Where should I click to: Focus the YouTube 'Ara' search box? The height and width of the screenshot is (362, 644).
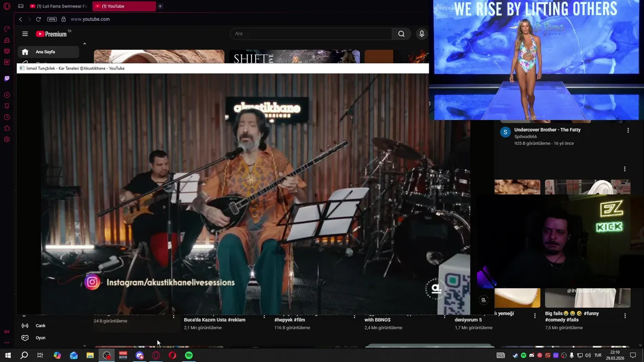[311, 34]
